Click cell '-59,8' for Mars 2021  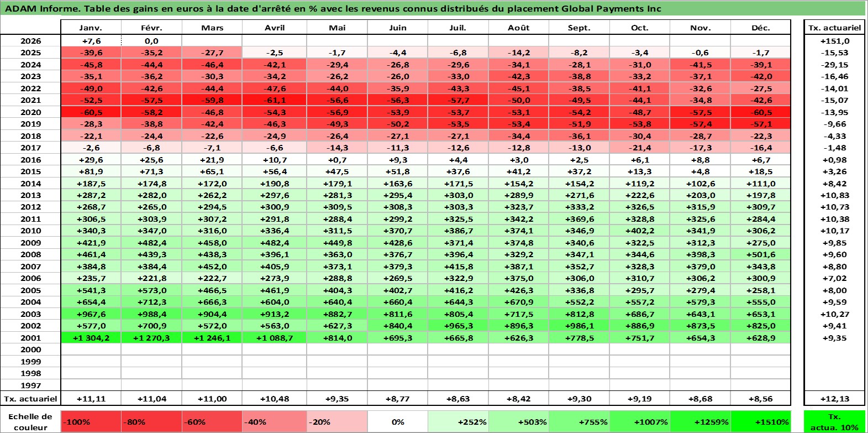212,100
